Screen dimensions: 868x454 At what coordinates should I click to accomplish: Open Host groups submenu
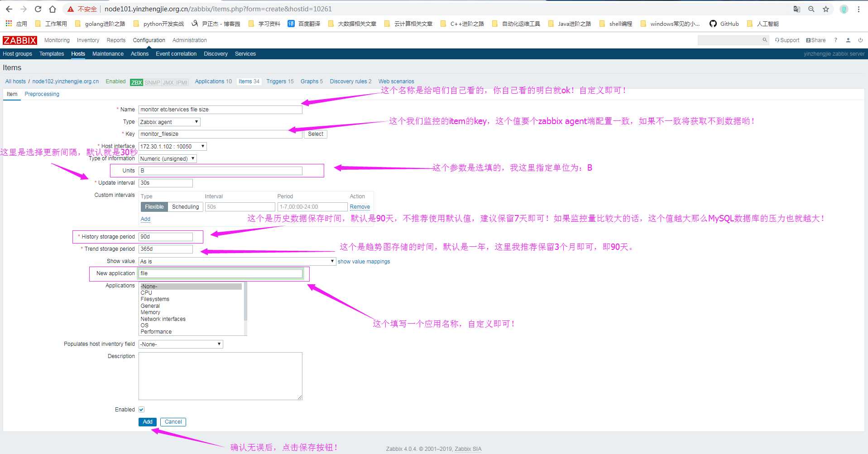tap(17, 54)
